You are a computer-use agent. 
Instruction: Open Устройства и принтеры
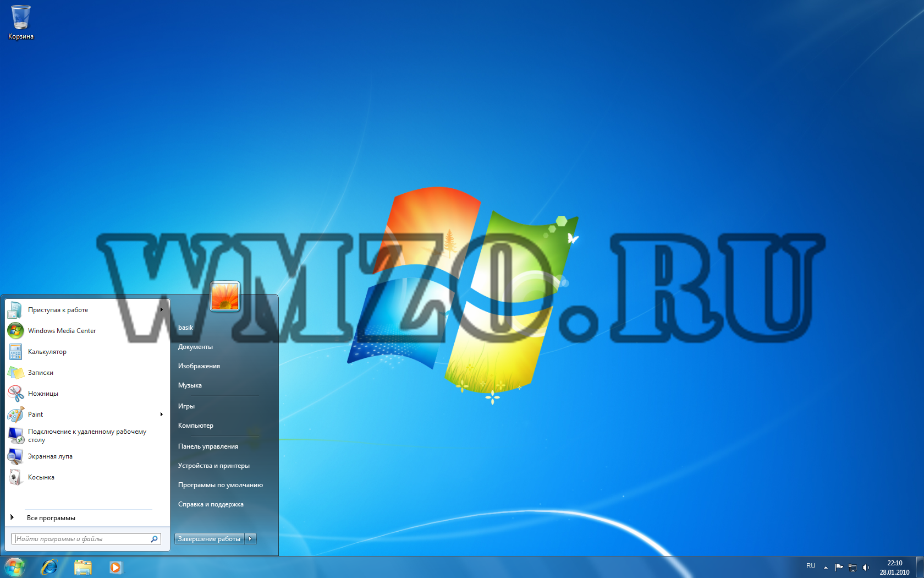coord(214,466)
